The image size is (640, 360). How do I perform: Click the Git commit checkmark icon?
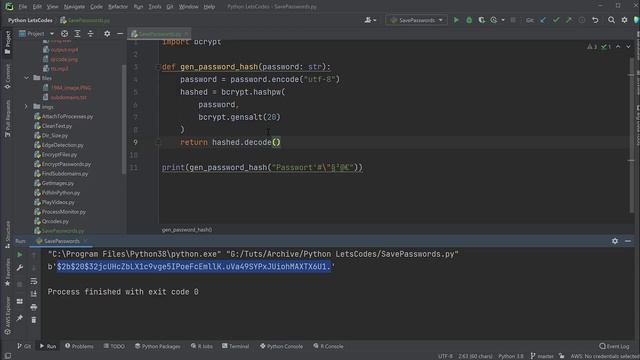point(556,20)
